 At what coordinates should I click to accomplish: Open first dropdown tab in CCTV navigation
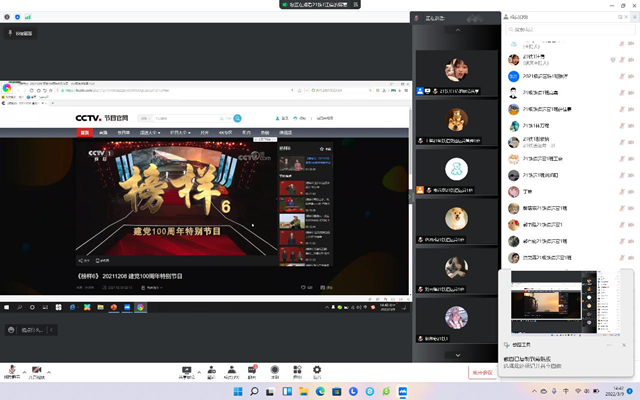click(x=150, y=133)
